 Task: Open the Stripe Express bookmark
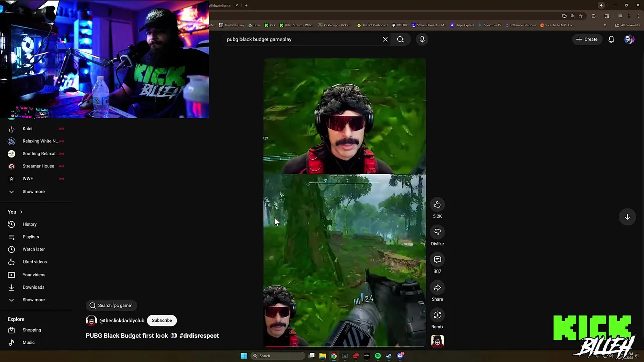462,25
